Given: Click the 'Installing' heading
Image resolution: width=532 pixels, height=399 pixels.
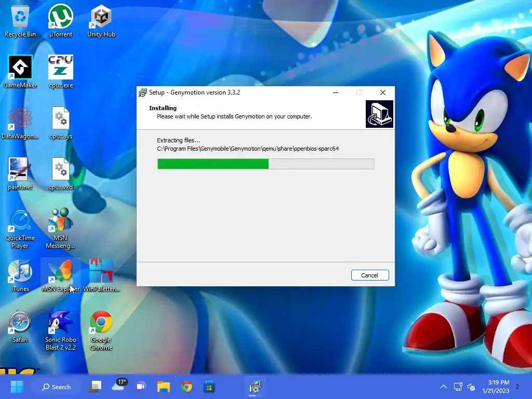Looking at the screenshot, I should tap(163, 108).
